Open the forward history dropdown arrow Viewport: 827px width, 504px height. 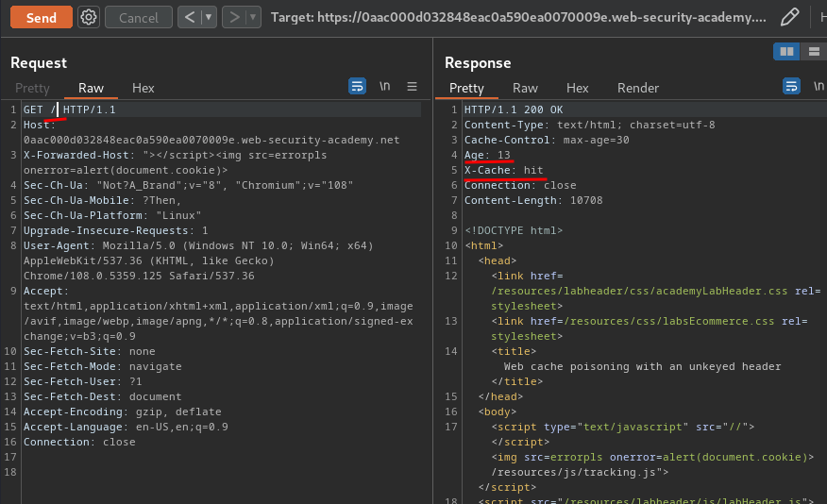click(x=253, y=17)
